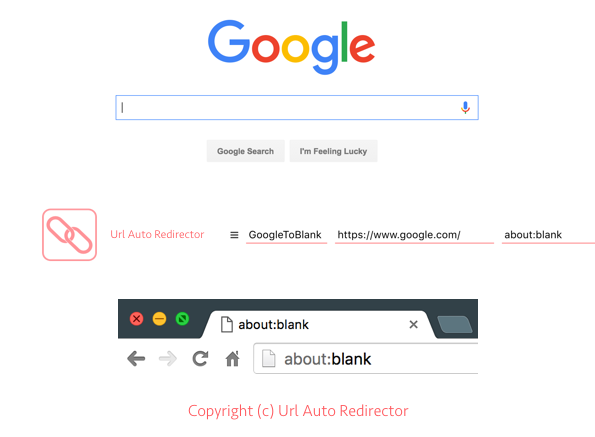
Task: Click the microphone voice search icon
Action: click(x=465, y=108)
